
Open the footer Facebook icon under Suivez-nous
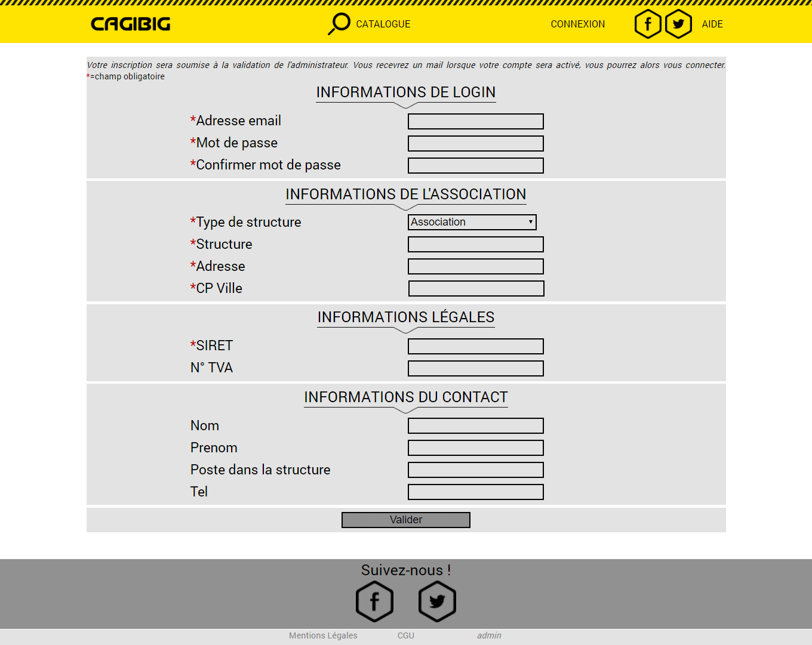(374, 601)
